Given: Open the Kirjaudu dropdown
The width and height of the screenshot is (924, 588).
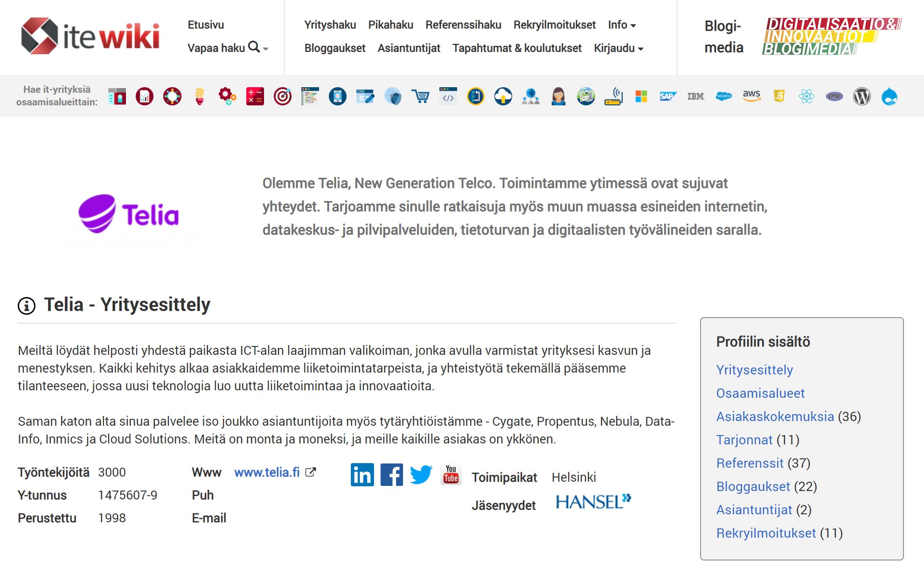Looking at the screenshot, I should (x=618, y=48).
